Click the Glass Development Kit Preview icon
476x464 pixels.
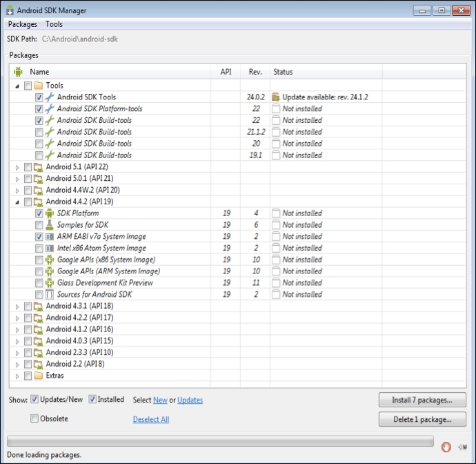50,283
